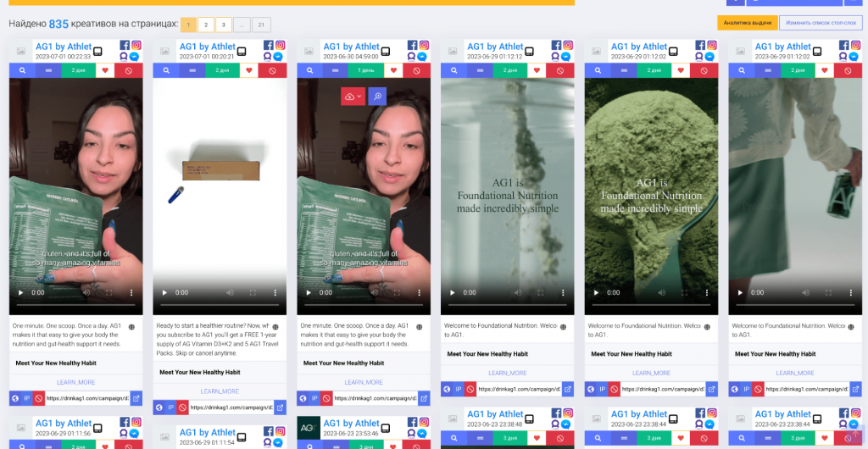Image resolution: width=868 pixels, height=449 pixels.
Task: Open three-dot menu on green powder scoop video
Action: [707, 292]
